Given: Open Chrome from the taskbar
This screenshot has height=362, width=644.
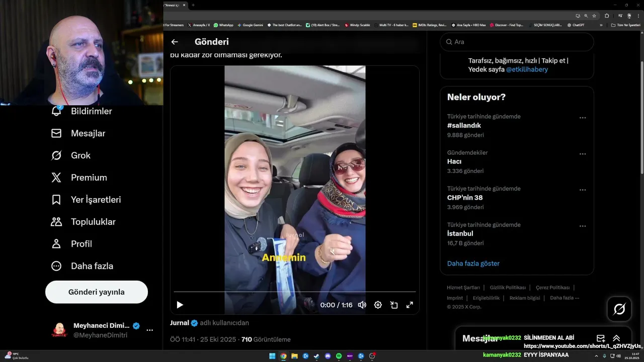Looking at the screenshot, I should click(x=283, y=356).
